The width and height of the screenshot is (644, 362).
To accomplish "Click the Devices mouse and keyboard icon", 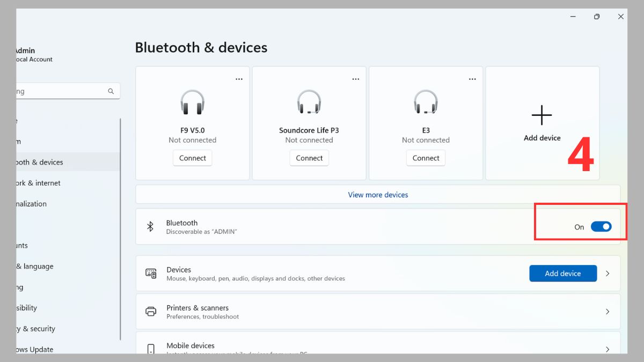I will click(151, 273).
